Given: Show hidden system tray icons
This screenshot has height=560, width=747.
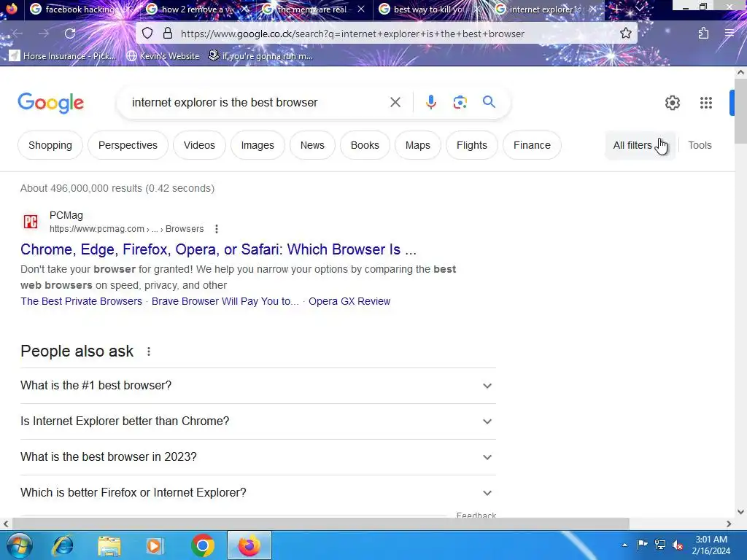Looking at the screenshot, I should click(x=624, y=545).
